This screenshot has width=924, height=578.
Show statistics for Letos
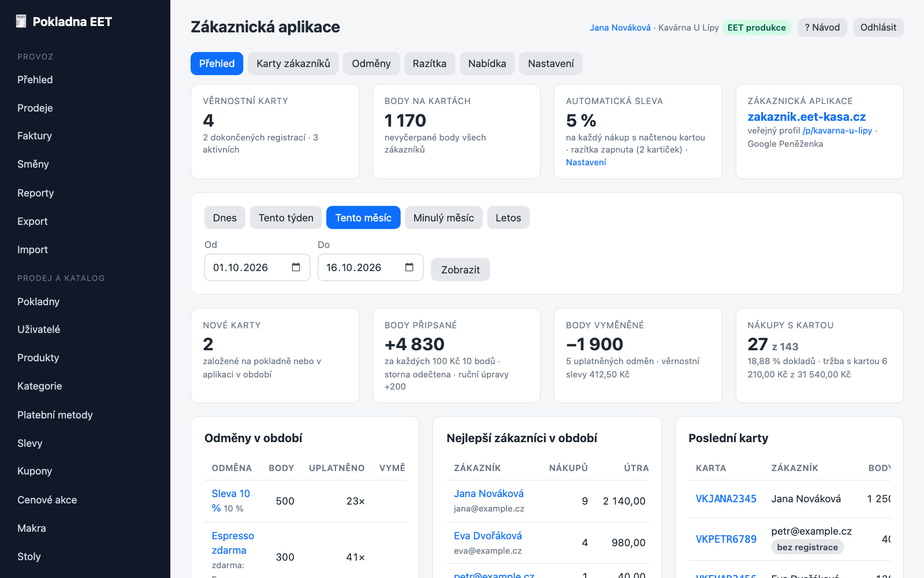[508, 218]
